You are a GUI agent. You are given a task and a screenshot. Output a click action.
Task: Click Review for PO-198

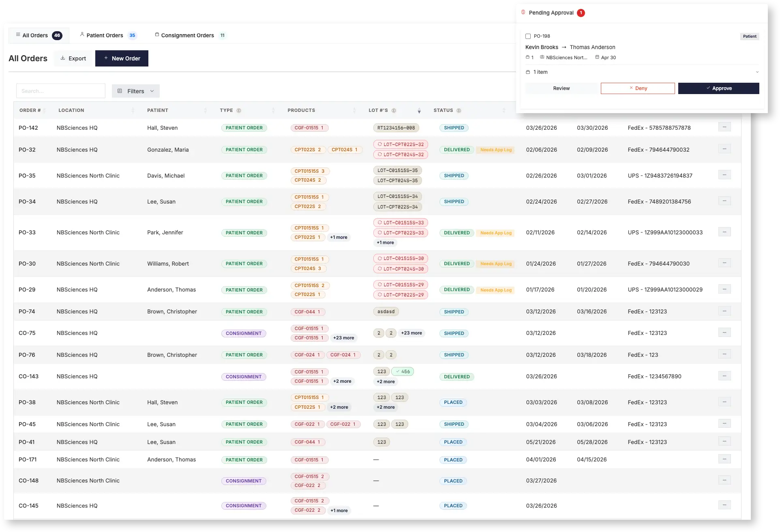click(x=561, y=88)
